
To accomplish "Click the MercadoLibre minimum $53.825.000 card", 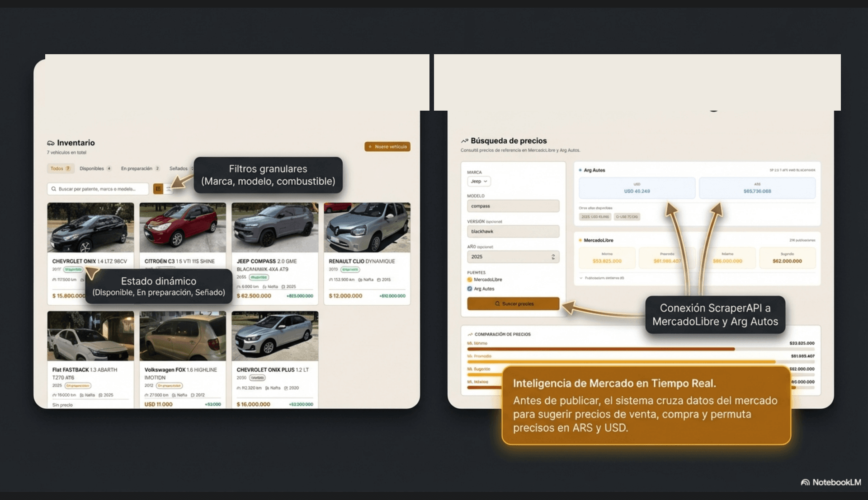I will pos(607,258).
